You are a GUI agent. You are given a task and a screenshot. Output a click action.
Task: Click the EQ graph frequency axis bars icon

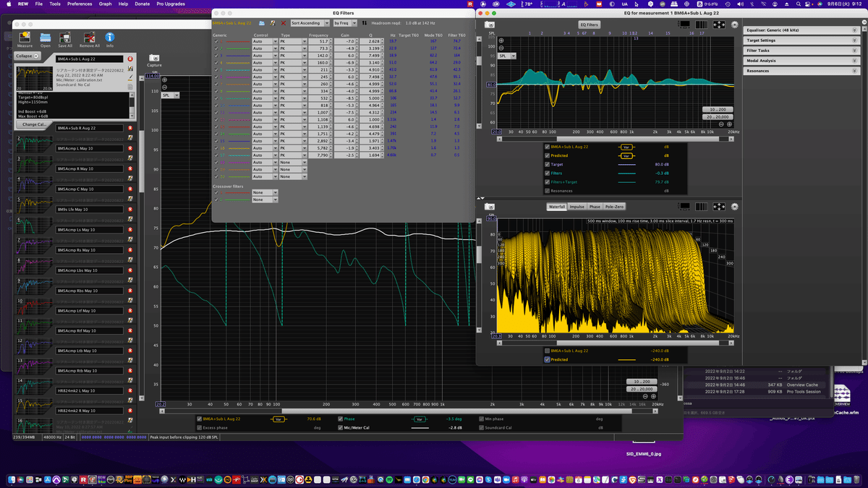[x=701, y=24]
